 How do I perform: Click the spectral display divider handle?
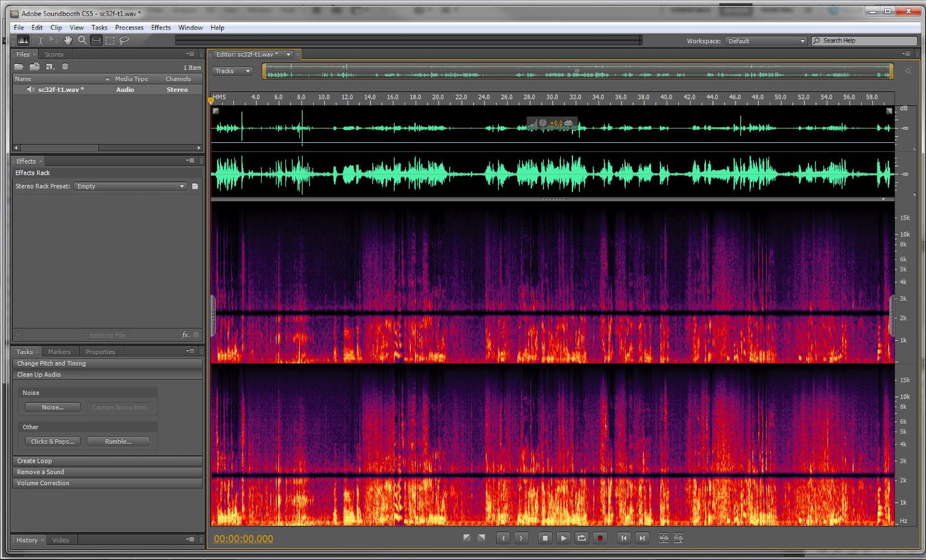tap(553, 199)
